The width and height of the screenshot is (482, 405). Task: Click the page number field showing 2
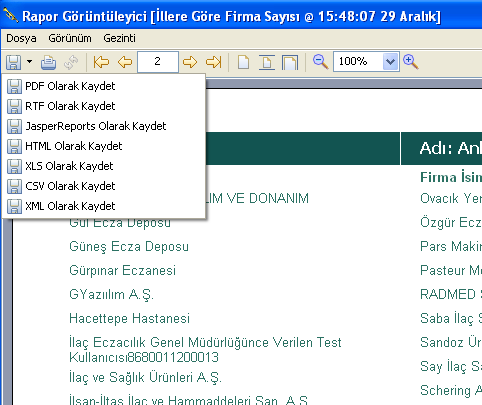click(x=158, y=62)
